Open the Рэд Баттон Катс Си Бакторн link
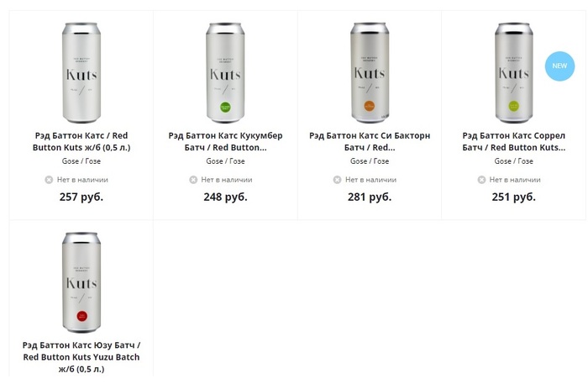Image resolution: width=588 pixels, height=384 pixels. [x=370, y=141]
